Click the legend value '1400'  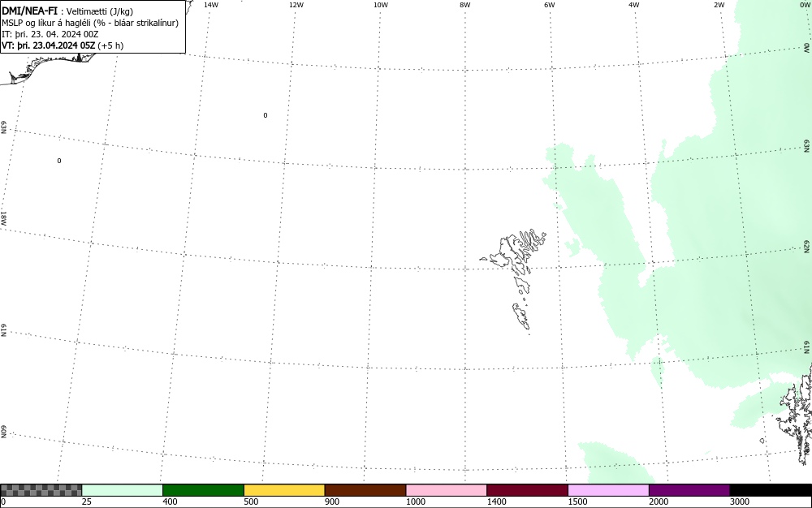point(496,502)
